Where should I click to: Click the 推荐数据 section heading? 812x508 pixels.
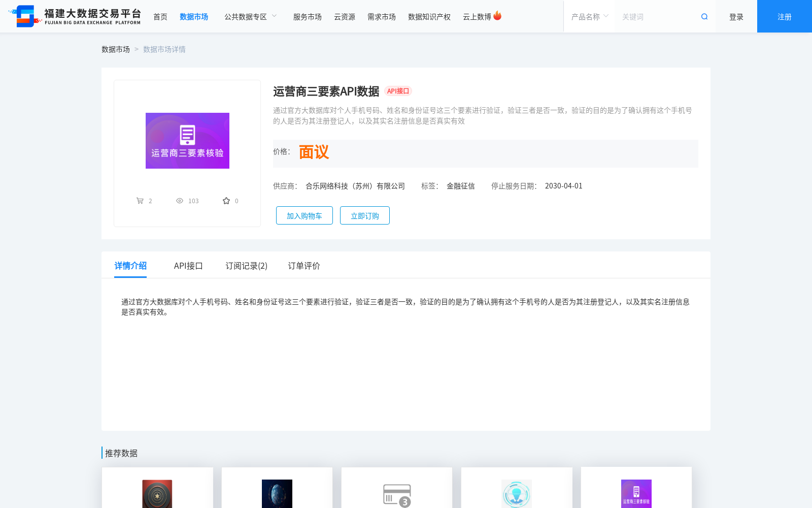tap(121, 453)
